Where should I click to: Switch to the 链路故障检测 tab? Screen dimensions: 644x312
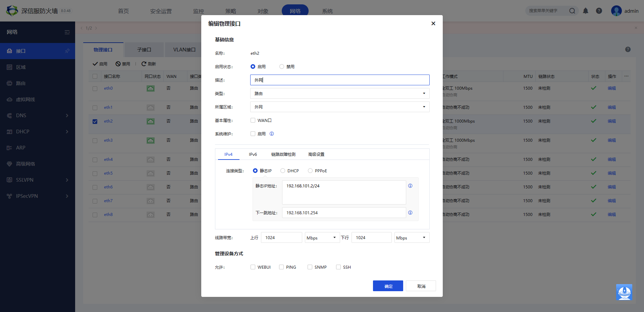click(x=283, y=154)
